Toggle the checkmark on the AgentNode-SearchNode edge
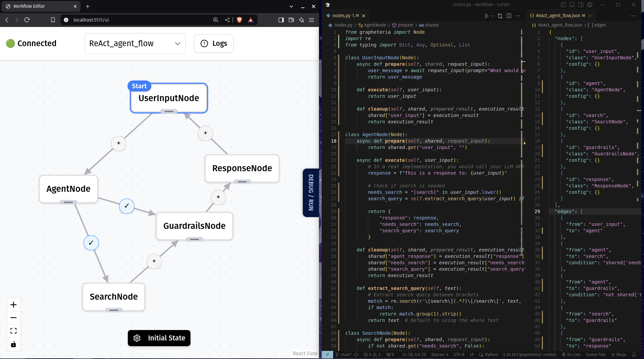644x359 pixels. 91,243
